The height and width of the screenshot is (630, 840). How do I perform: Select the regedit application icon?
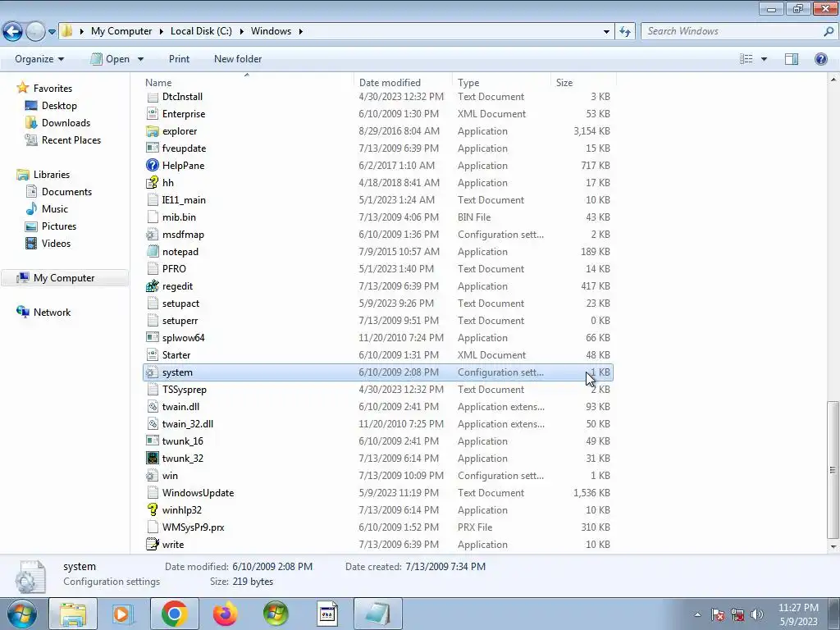[x=153, y=286]
